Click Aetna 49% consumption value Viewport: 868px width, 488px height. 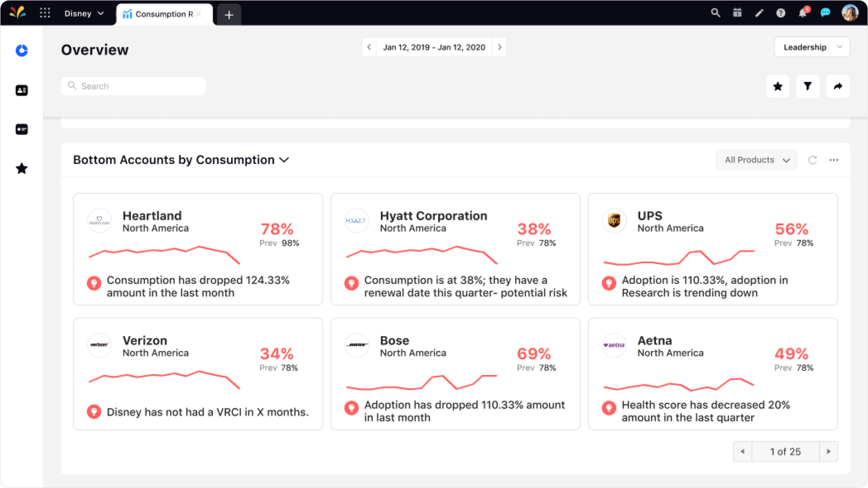point(792,354)
